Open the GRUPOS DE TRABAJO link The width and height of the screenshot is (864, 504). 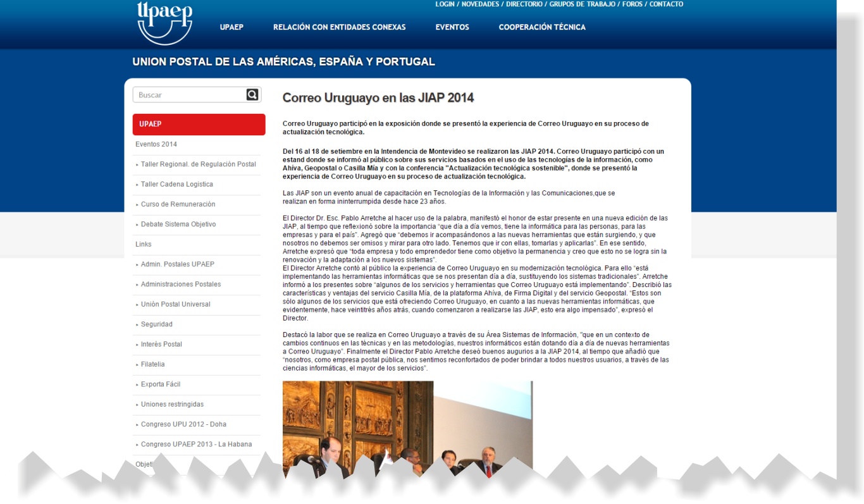pos(582,4)
